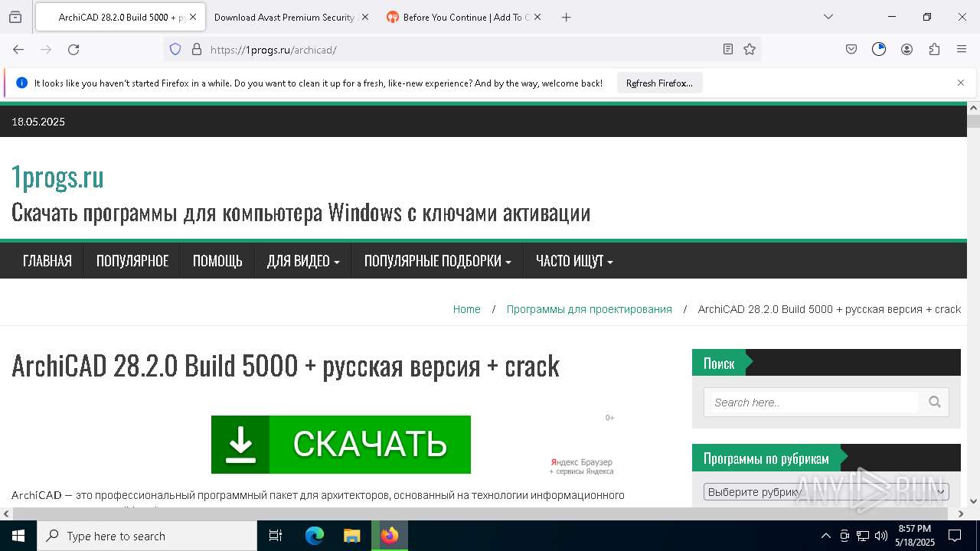This screenshot has width=980, height=551.
Task: Go back to the previous page
Action: tap(18, 49)
